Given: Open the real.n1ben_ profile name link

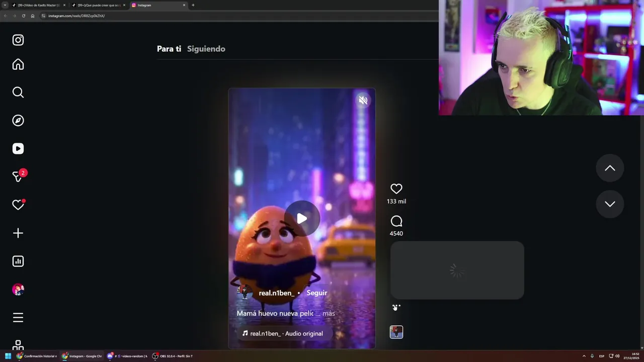Looking at the screenshot, I should [x=276, y=293].
